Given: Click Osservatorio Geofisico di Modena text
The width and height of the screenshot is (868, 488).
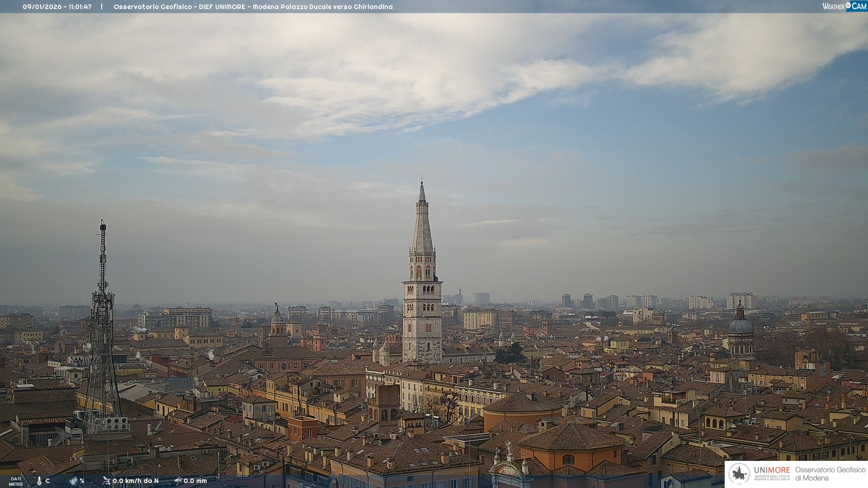Looking at the screenshot, I should coord(830,474).
